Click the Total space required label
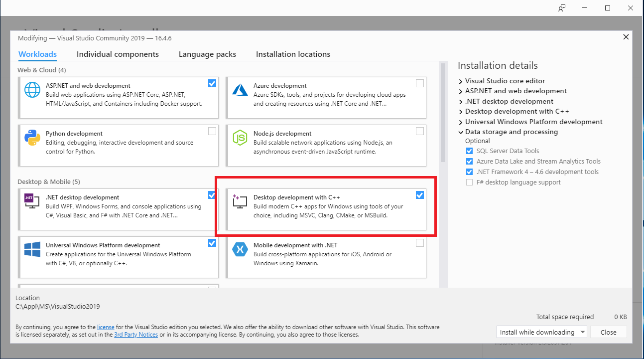This screenshot has height=359, width=644. click(565, 317)
